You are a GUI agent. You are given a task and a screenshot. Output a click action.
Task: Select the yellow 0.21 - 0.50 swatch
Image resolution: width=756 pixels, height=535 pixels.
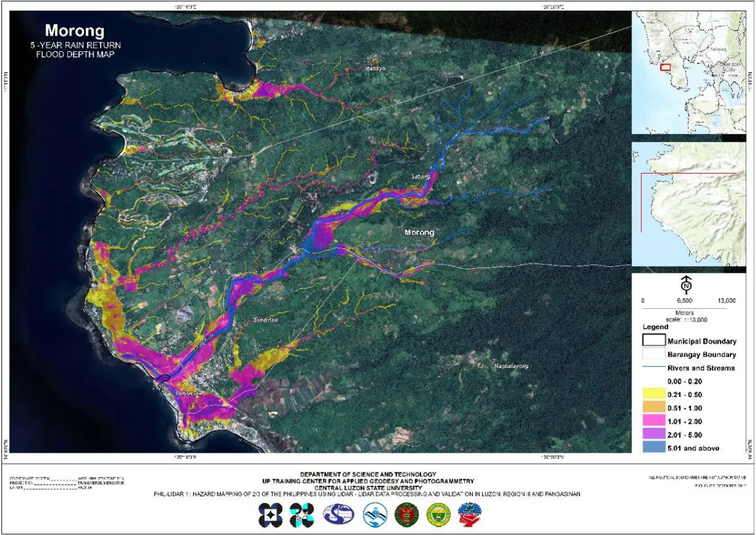[x=652, y=395]
